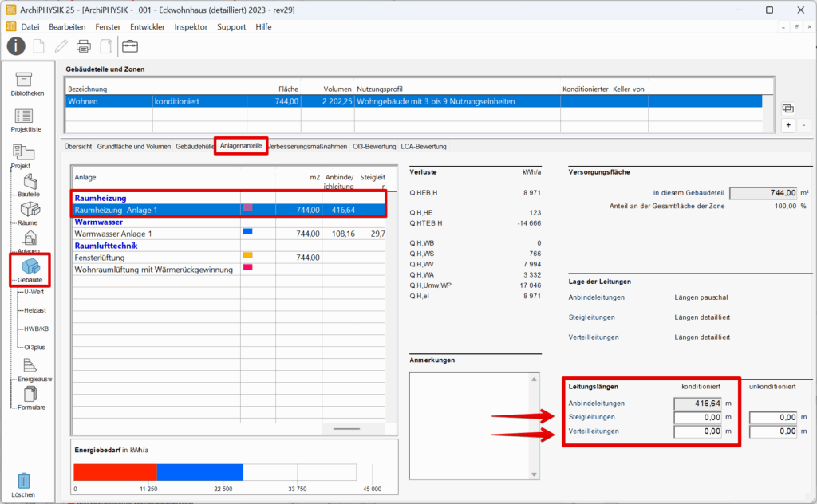Click ArchiPHYSIK app icon in title bar
The image size is (817, 504).
point(10,10)
